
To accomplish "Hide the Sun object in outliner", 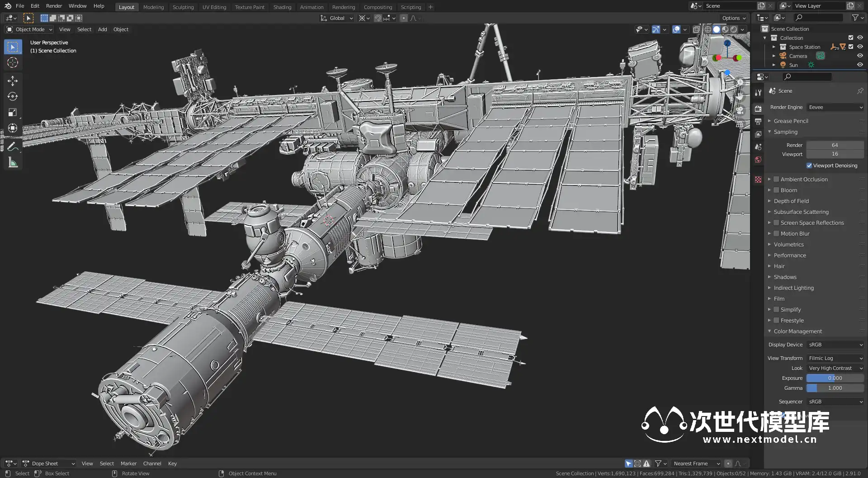I will pyautogui.click(x=860, y=65).
